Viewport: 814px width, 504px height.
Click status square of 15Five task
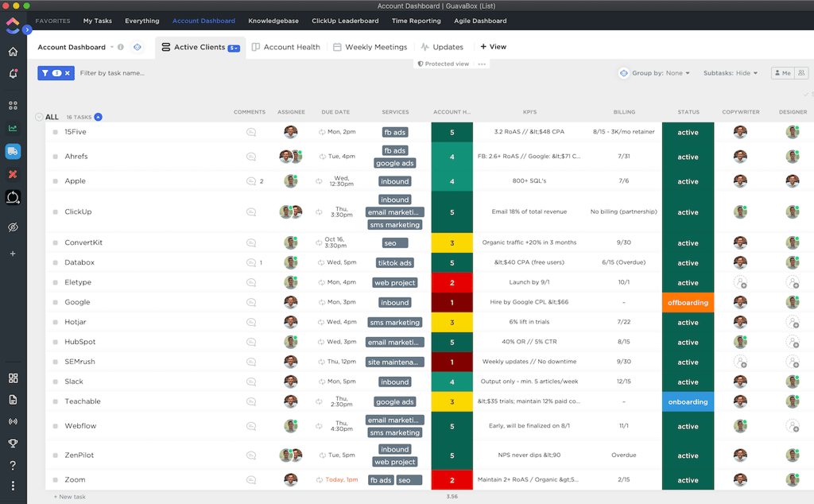pyautogui.click(x=55, y=132)
